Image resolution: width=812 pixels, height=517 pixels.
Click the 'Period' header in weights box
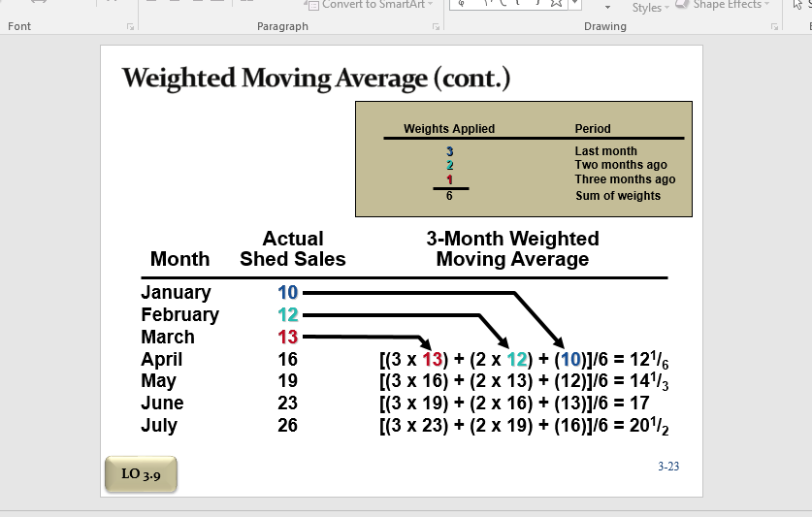[593, 128]
